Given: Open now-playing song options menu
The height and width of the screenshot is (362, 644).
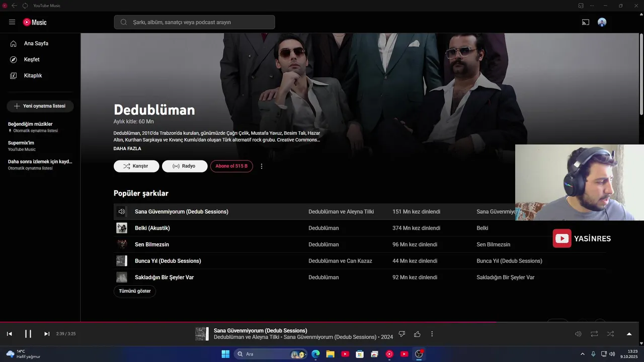Looking at the screenshot, I should (x=432, y=334).
